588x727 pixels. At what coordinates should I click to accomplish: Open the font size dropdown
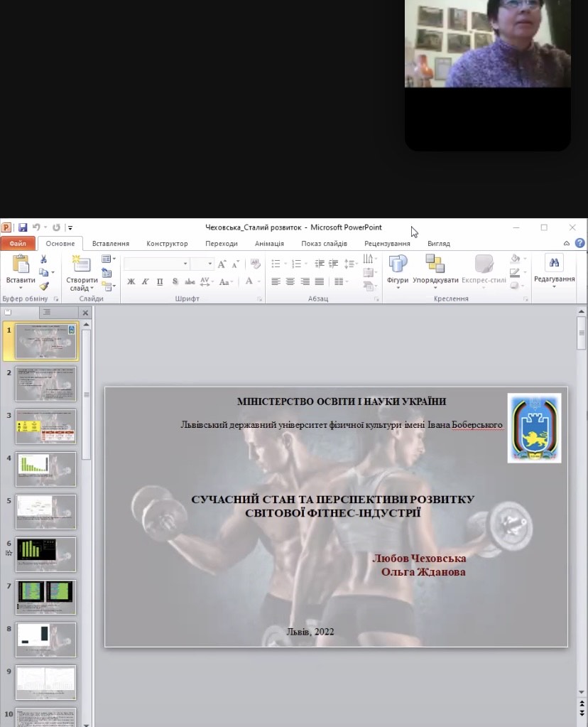pyautogui.click(x=210, y=264)
